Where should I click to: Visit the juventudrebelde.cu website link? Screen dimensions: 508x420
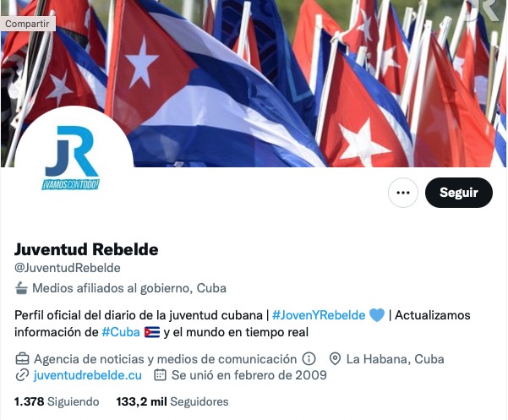click(x=87, y=375)
